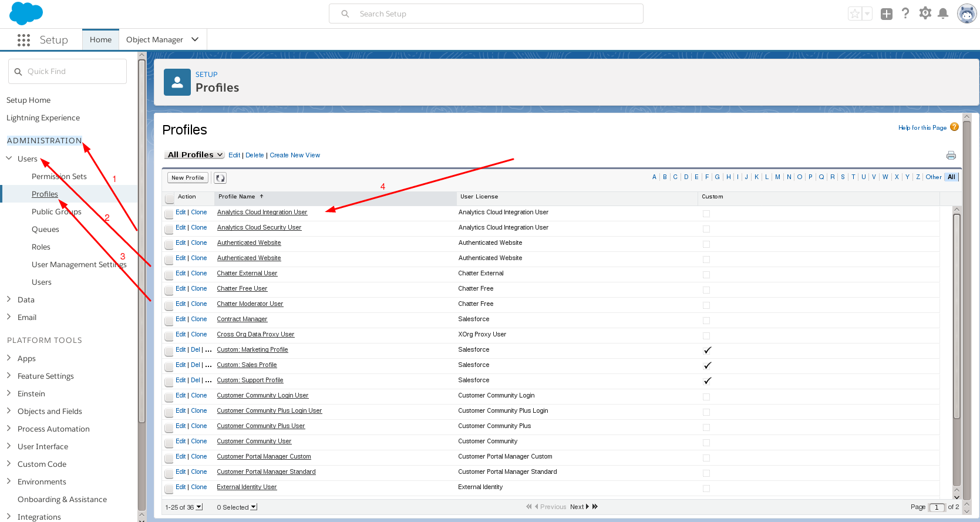This screenshot has width=980, height=522.
Task: Open the Chatter Moderator User profile
Action: click(250, 304)
